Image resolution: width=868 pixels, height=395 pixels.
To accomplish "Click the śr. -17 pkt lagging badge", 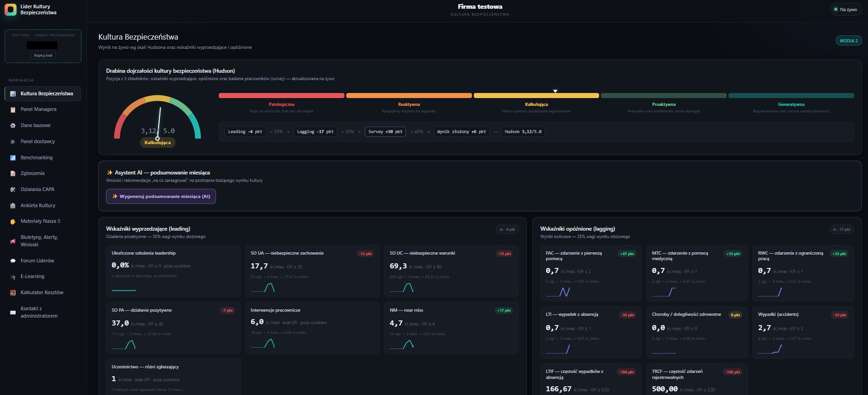I will [842, 229].
